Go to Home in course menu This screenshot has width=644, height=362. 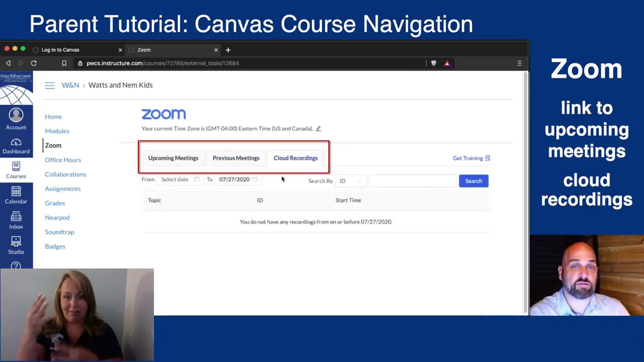(x=53, y=117)
